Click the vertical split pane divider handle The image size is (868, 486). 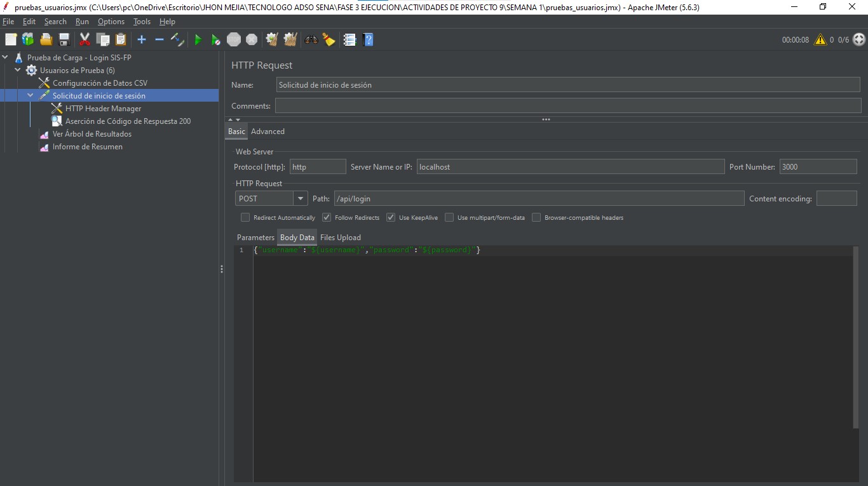pos(222,269)
